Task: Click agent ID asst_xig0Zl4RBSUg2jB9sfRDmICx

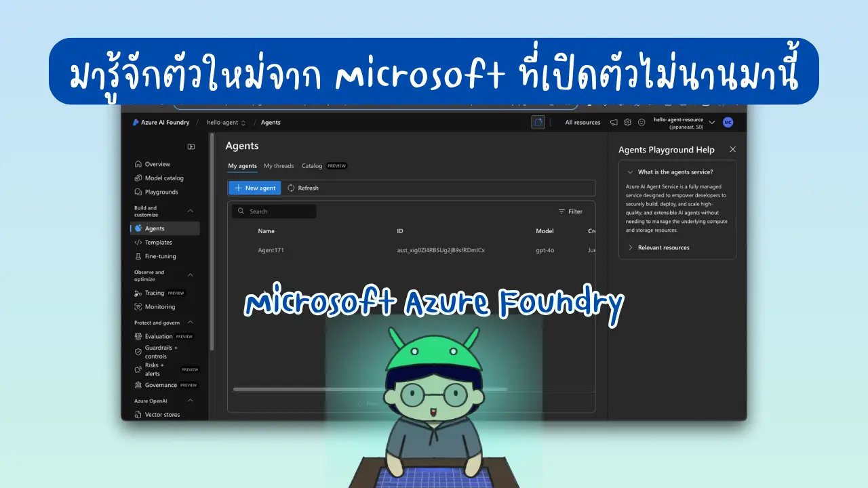Action: 441,250
